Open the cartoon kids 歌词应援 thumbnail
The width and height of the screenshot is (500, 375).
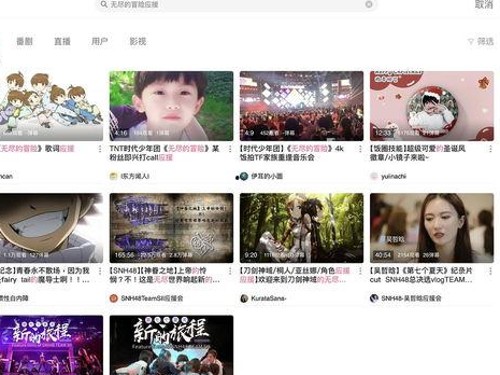pyautogui.click(x=51, y=106)
